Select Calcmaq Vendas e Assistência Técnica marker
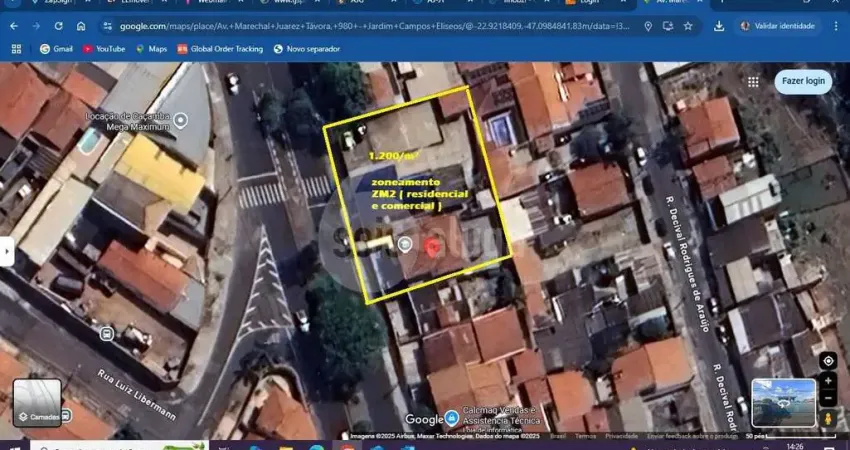 [451, 418]
